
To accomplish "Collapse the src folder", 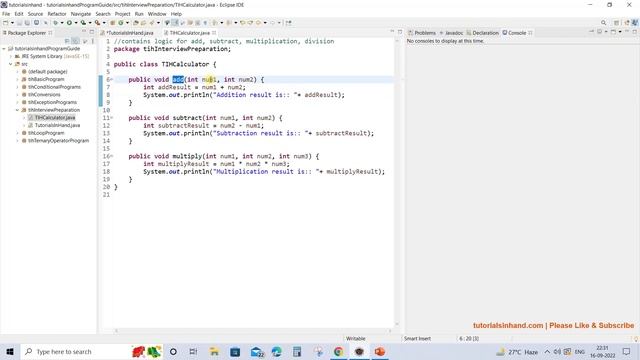I will (x=11, y=64).
